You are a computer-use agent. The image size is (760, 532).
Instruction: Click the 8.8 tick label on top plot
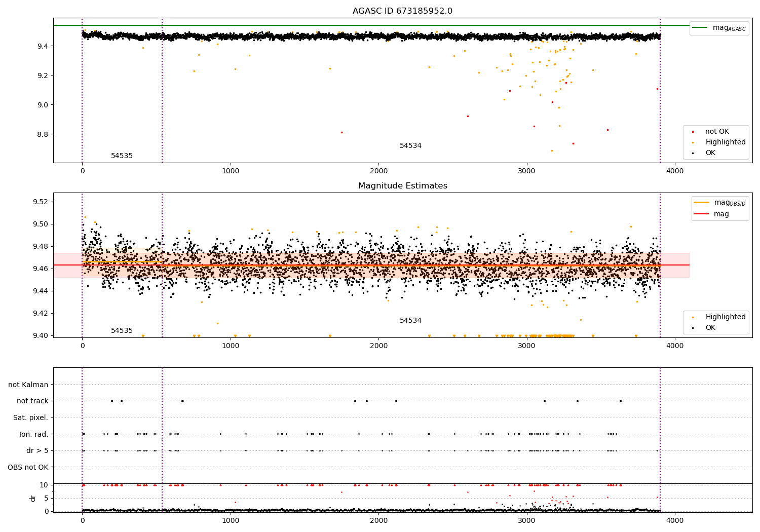pyautogui.click(x=42, y=134)
